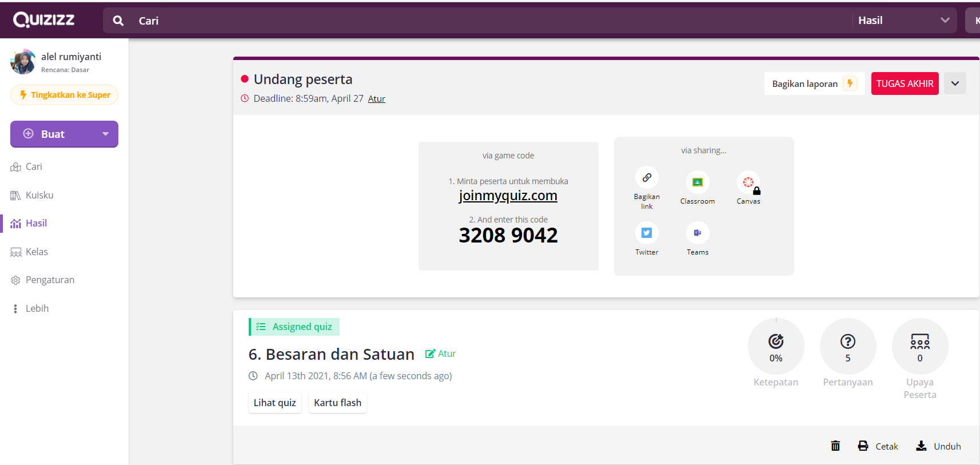Share via Google Classroom icon
980x465 pixels.
coord(698,182)
